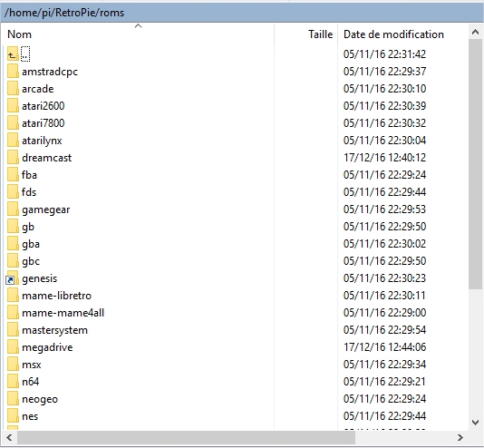Click dreamcast date "17/12/16 12:40:12"

tap(384, 158)
